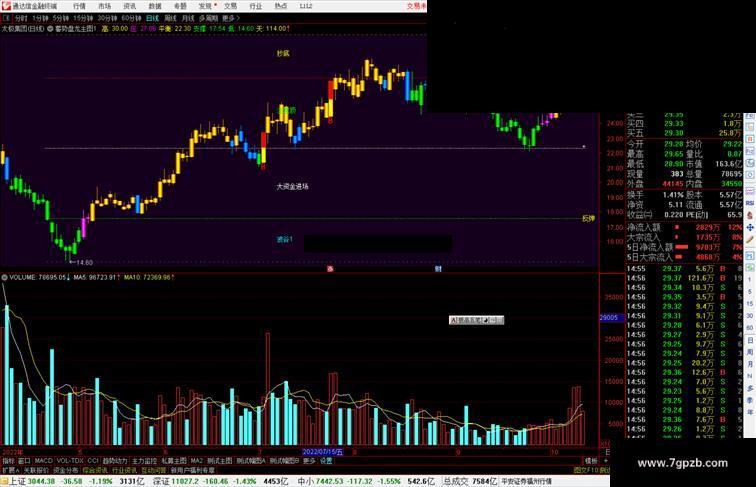Image resolution: width=756 pixels, height=487 pixels.
Task: Select the 周线 weekly period
Action: [x=170, y=18]
